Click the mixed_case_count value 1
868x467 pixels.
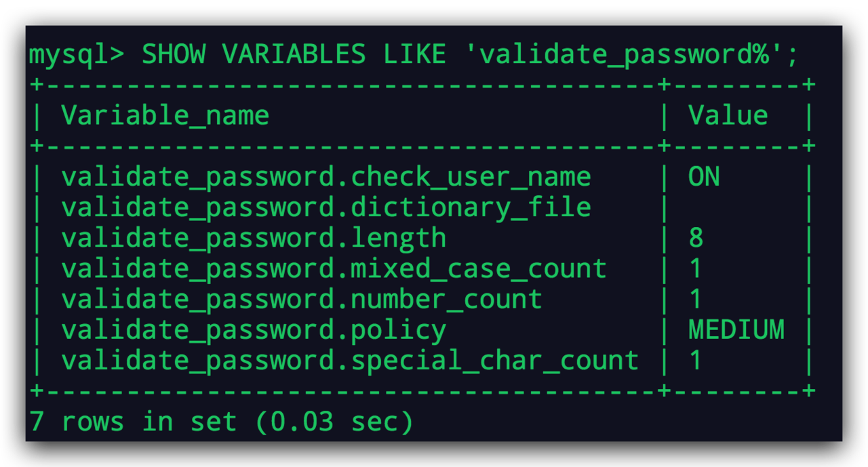click(696, 268)
